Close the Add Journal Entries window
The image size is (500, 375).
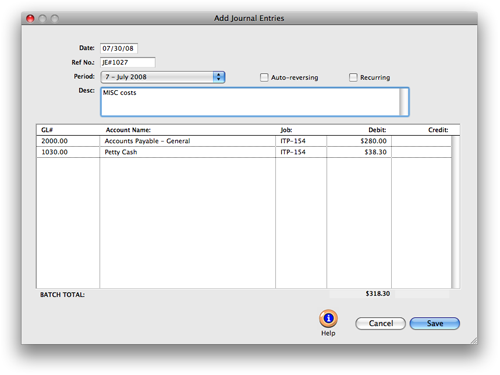tap(30, 18)
